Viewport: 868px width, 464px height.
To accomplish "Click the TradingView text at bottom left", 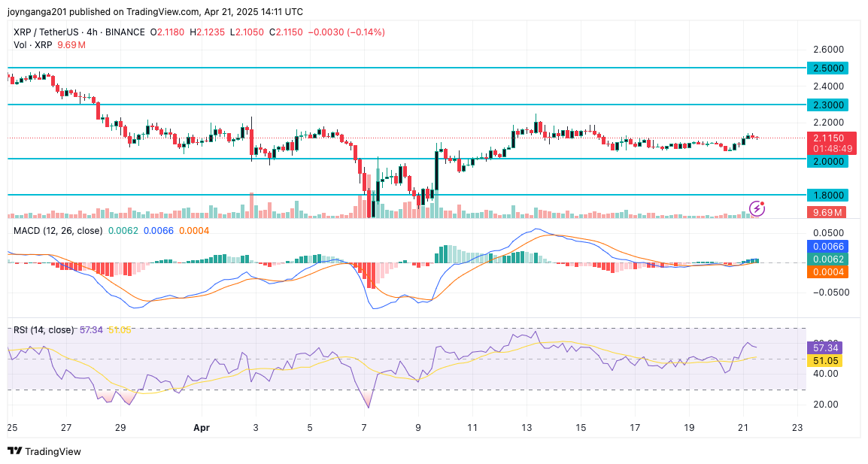I will click(x=53, y=451).
